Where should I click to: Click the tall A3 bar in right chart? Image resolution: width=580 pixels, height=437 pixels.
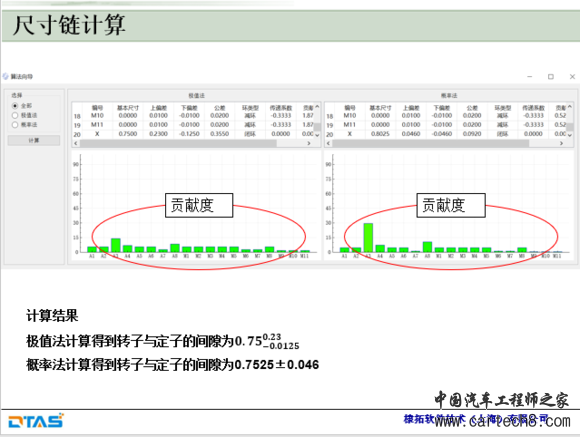(x=368, y=238)
